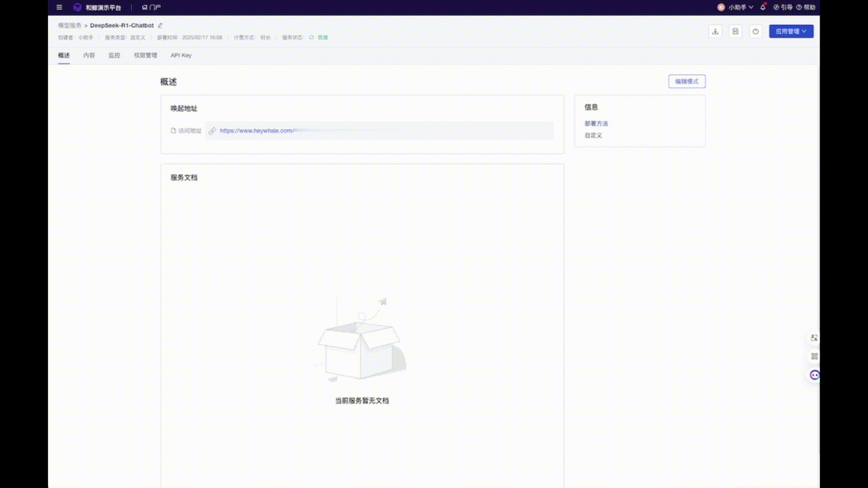Click the 自定义 value in info panel
The width and height of the screenshot is (868, 488).
tap(593, 135)
